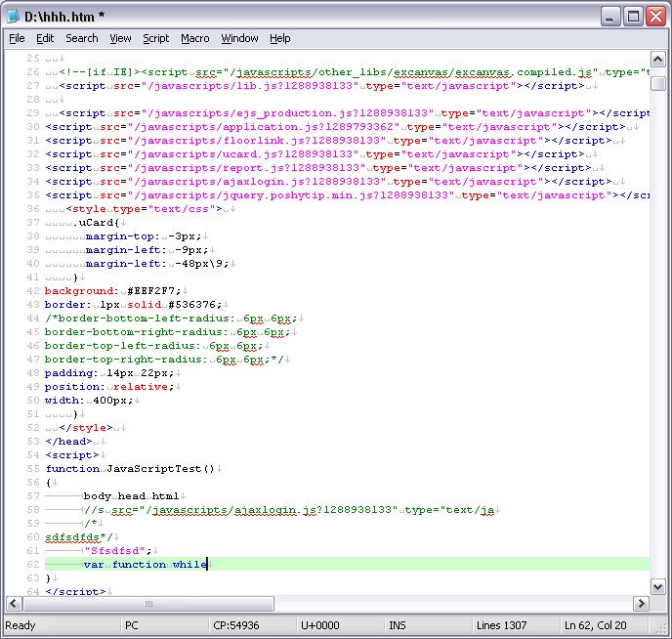The width and height of the screenshot is (672, 639).
Task: Click the ucard.js script tag line
Action: [x=315, y=154]
